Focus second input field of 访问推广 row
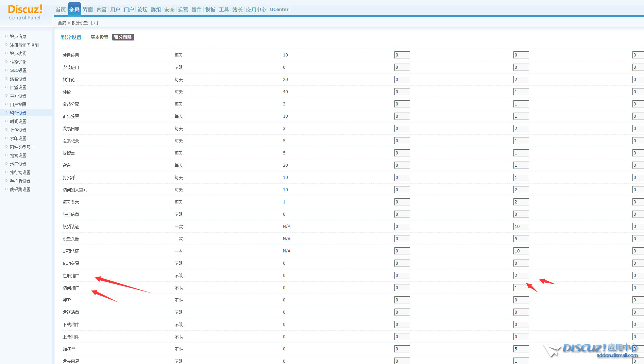The image size is (644, 364). pos(521,288)
